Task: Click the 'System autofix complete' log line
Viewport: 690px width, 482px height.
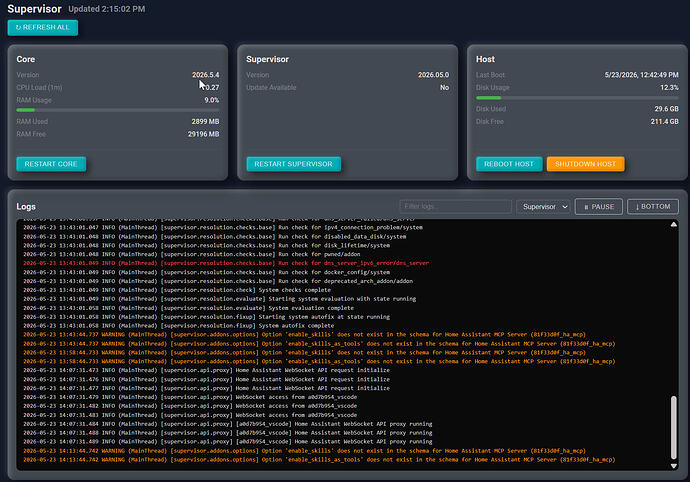Action: pyautogui.click(x=178, y=326)
